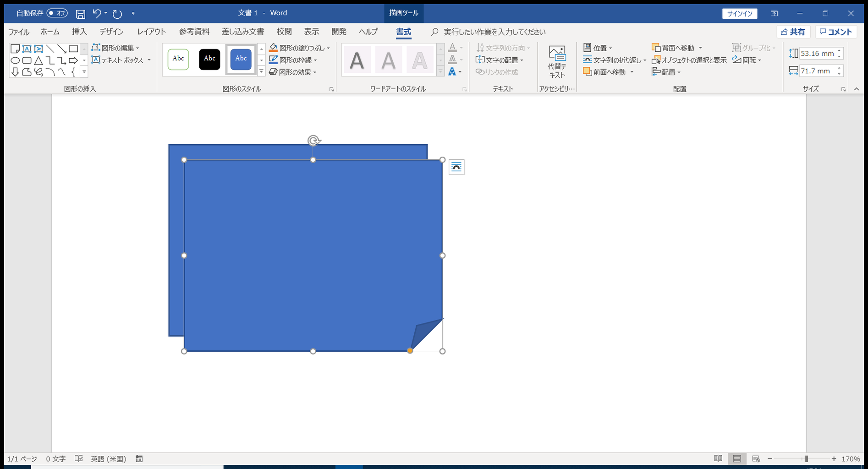Select the right block arrow shape

click(73, 60)
